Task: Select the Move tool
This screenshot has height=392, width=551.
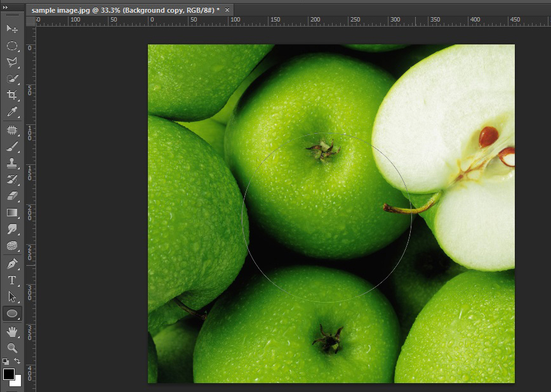Action: [x=12, y=29]
